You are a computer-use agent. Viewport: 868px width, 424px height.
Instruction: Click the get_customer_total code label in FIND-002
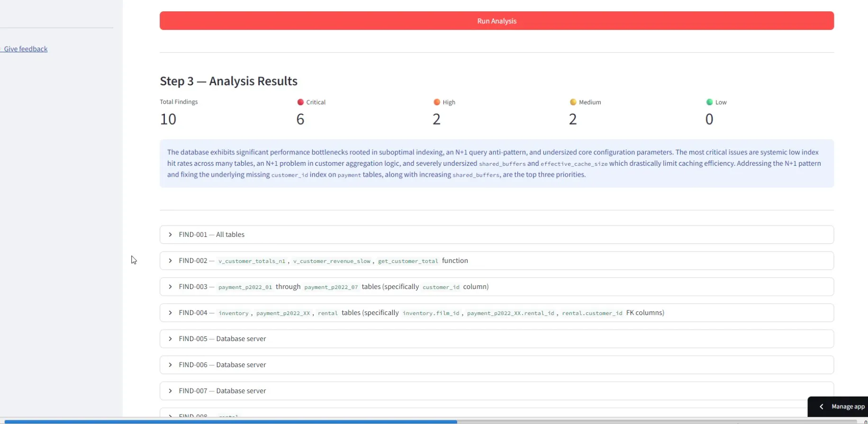click(408, 261)
